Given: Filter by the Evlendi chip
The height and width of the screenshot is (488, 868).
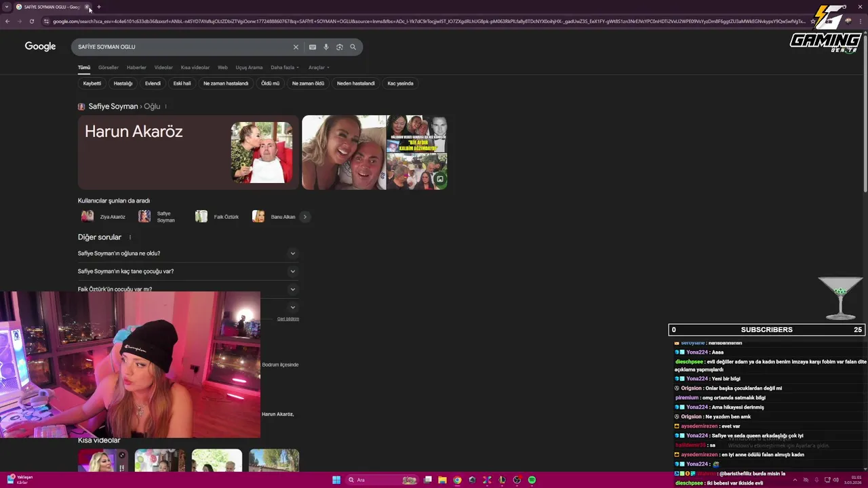Looking at the screenshot, I should pos(153,83).
